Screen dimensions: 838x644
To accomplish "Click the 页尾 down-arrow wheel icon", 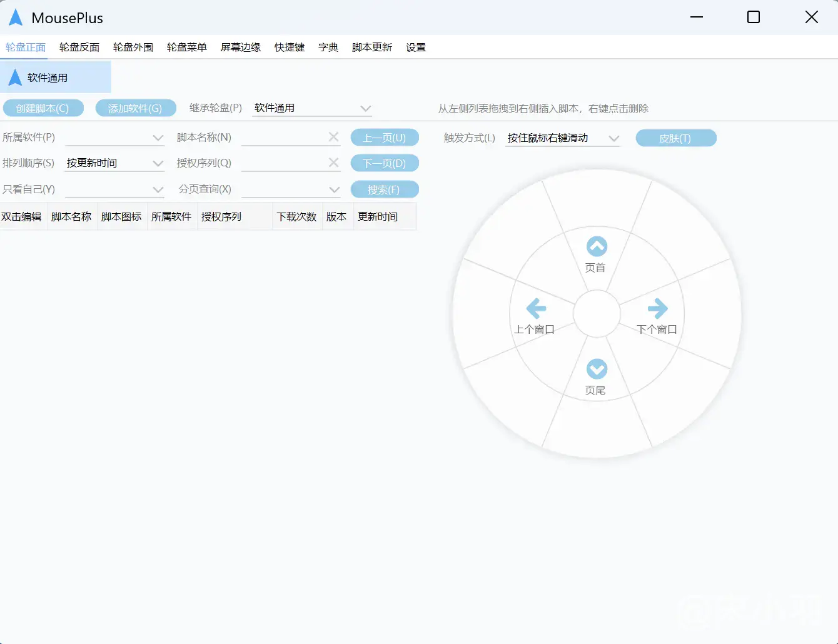I will (x=597, y=369).
